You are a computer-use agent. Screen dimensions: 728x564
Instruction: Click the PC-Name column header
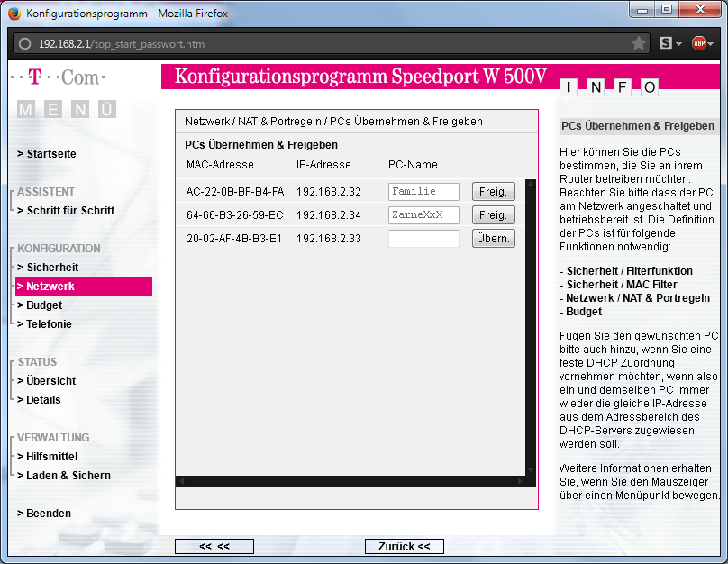coord(413,165)
